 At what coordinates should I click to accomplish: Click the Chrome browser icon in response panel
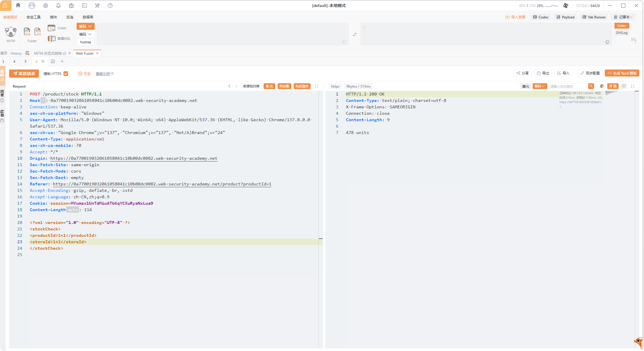[602, 86]
